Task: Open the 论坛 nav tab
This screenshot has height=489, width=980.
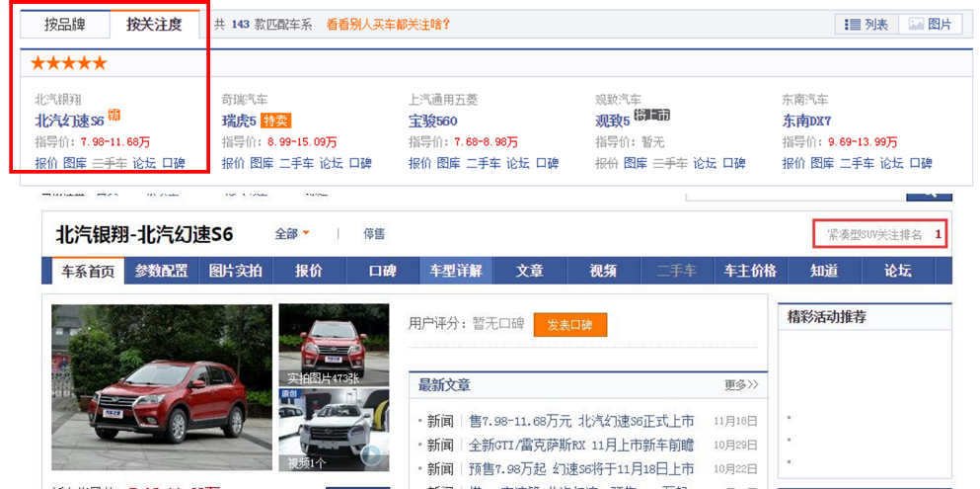Action: [x=898, y=271]
